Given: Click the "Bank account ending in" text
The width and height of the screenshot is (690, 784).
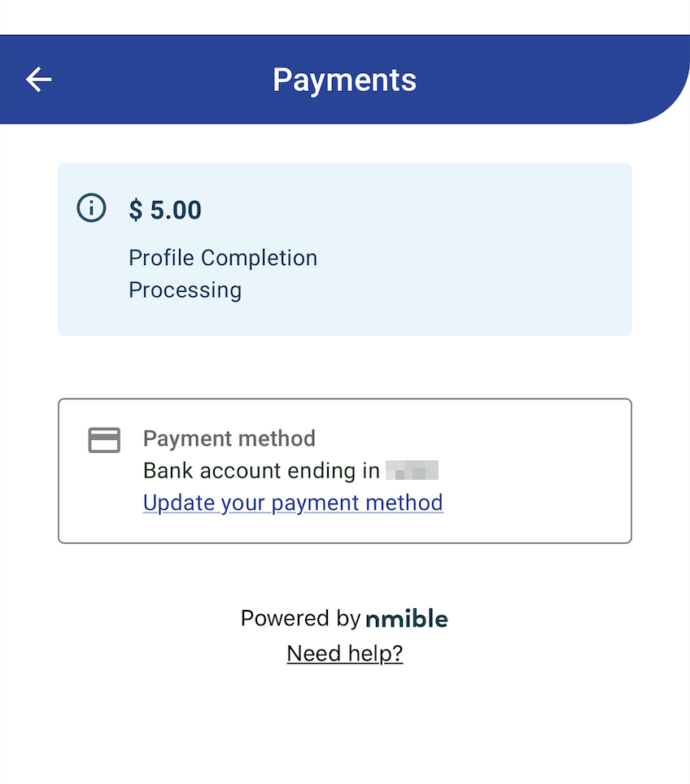Looking at the screenshot, I should coord(261,470).
